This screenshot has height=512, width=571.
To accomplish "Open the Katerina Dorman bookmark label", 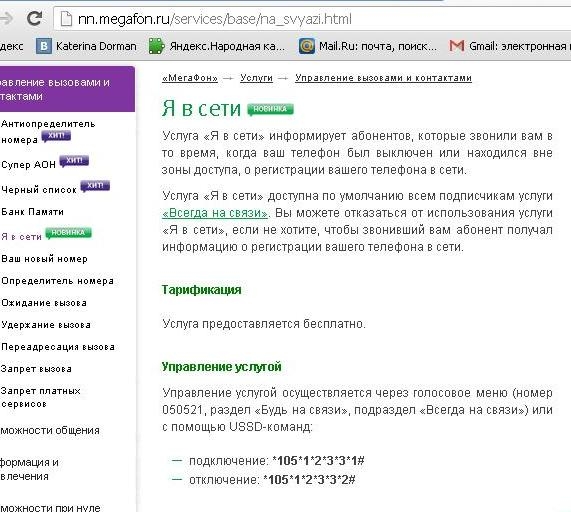I will click(96, 46).
